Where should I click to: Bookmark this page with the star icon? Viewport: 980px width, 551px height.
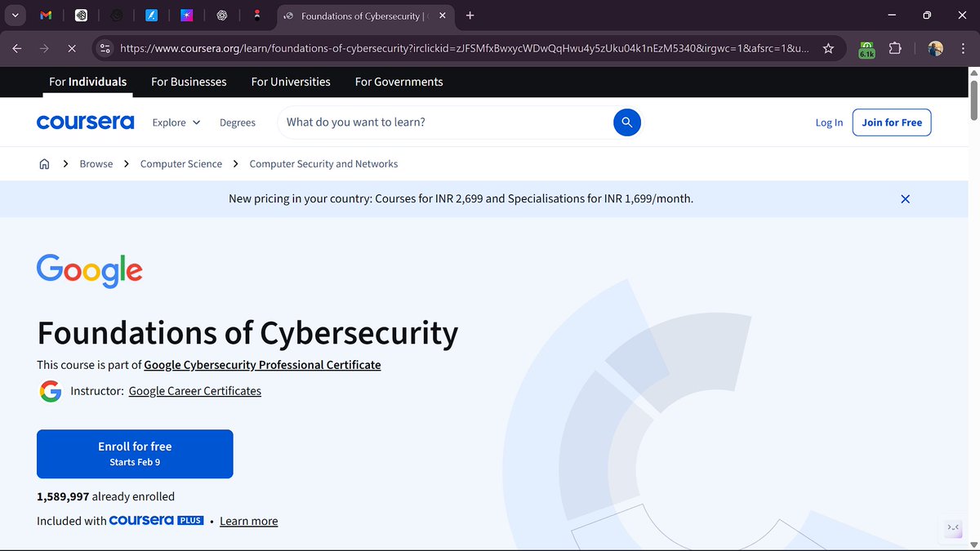(x=828, y=49)
